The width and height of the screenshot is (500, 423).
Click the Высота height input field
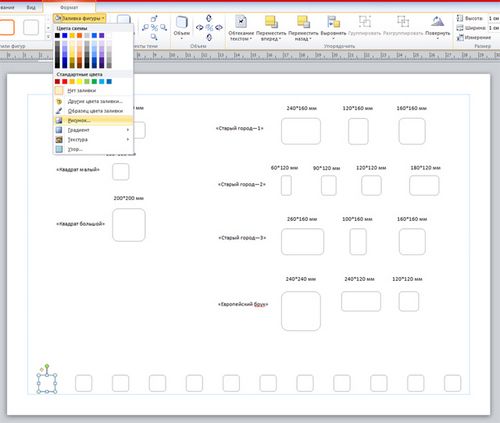(494, 18)
